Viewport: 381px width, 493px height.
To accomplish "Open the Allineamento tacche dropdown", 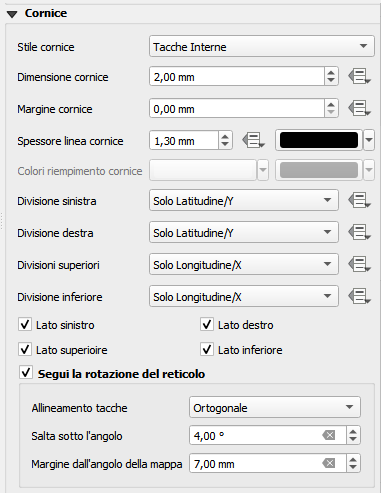I will pyautogui.click(x=275, y=407).
